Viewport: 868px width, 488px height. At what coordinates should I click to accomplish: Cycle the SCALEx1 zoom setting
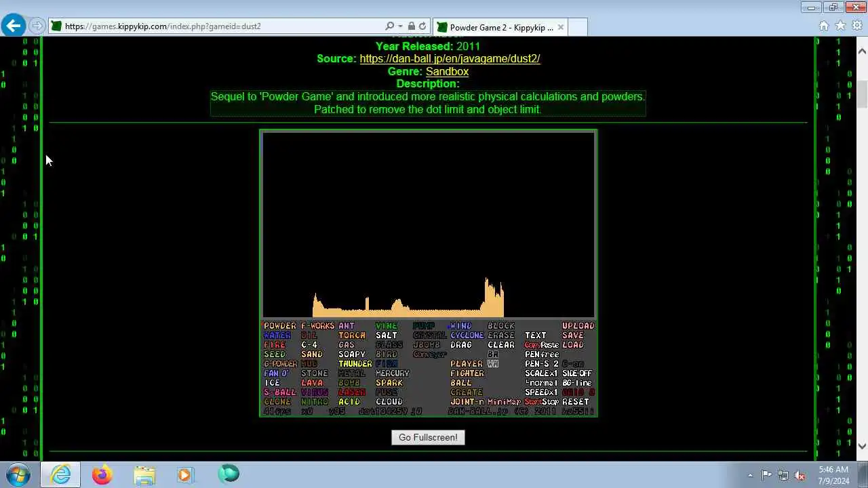(541, 373)
